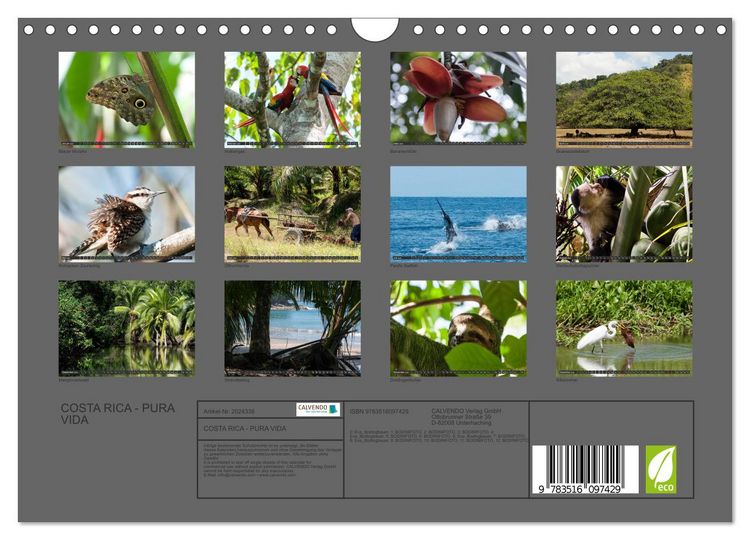Click the CALVENDO Verlag GmbH address text

466,417
